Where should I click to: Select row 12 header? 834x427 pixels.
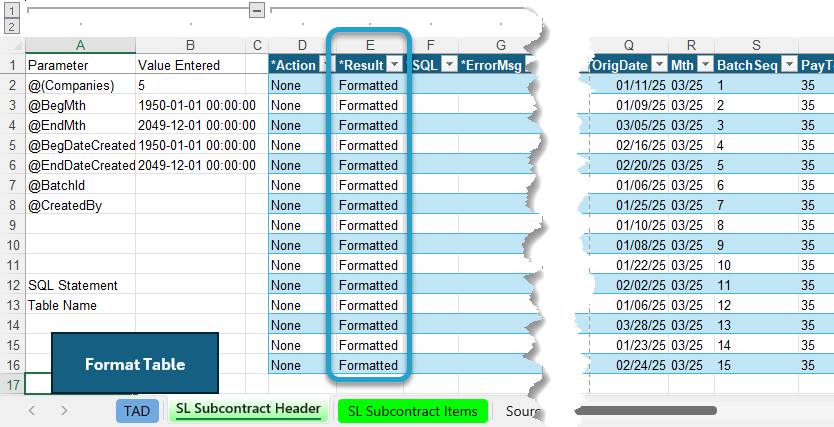[x=12, y=285]
